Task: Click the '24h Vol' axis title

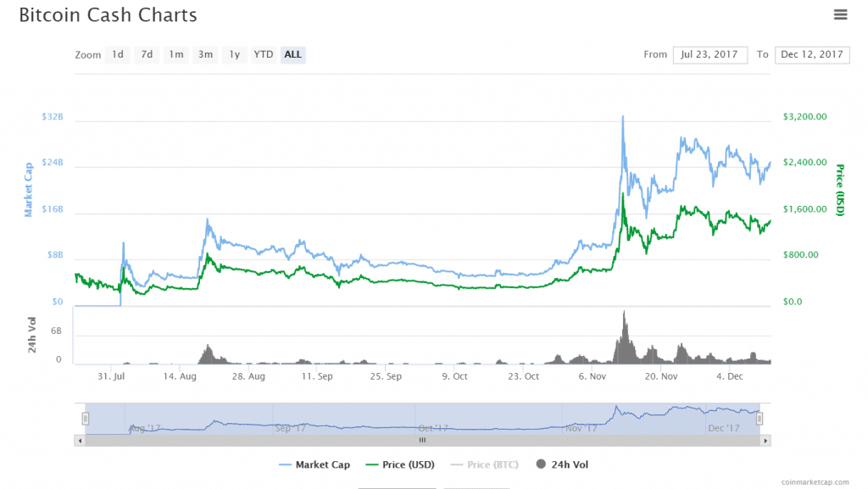Action: click(x=32, y=336)
